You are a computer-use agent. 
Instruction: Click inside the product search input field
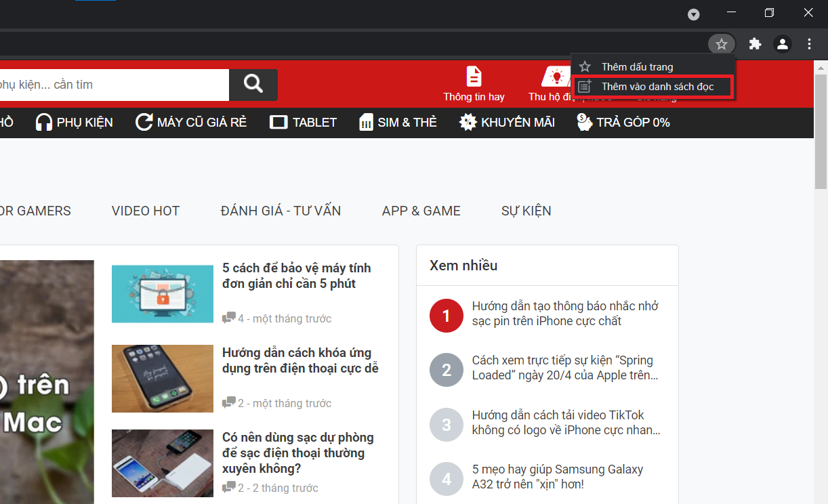[x=115, y=85]
